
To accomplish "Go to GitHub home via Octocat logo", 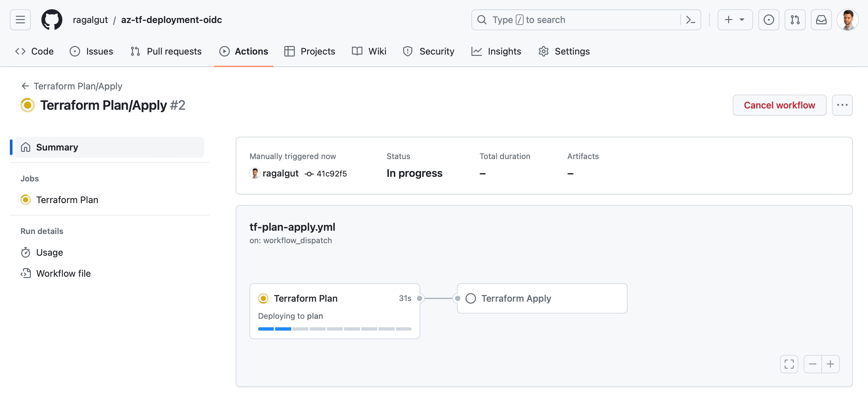I will (52, 20).
